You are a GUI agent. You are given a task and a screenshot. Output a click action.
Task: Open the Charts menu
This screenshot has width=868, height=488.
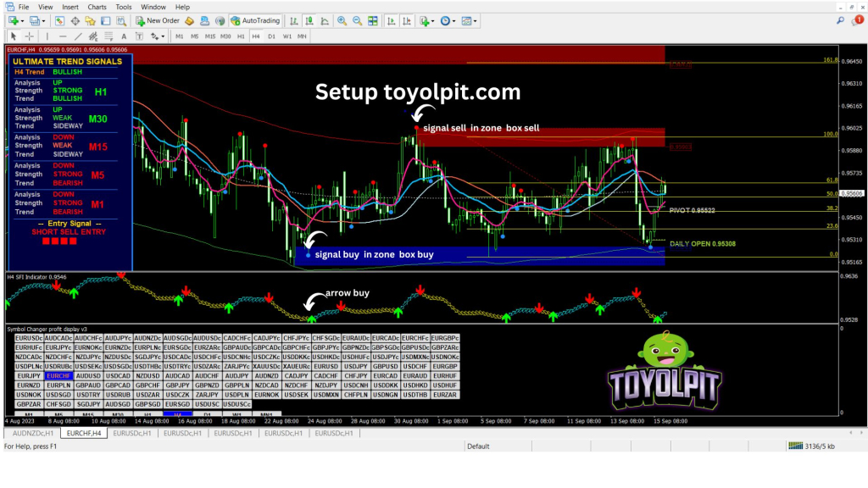[97, 7]
